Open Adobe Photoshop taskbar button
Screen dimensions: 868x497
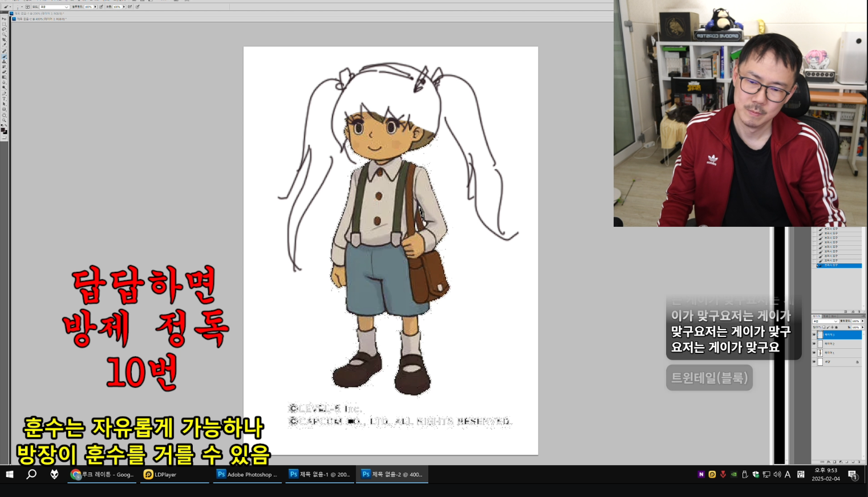tap(248, 474)
